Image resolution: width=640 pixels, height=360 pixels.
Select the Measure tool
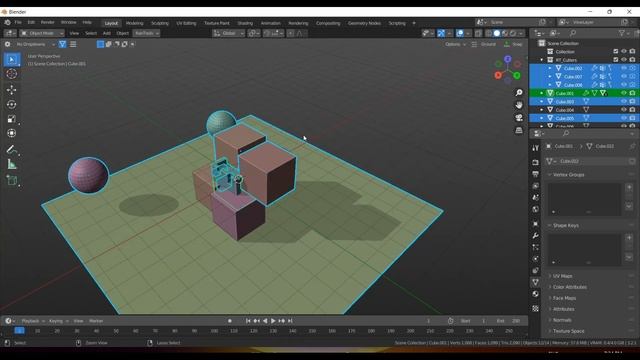(12, 164)
